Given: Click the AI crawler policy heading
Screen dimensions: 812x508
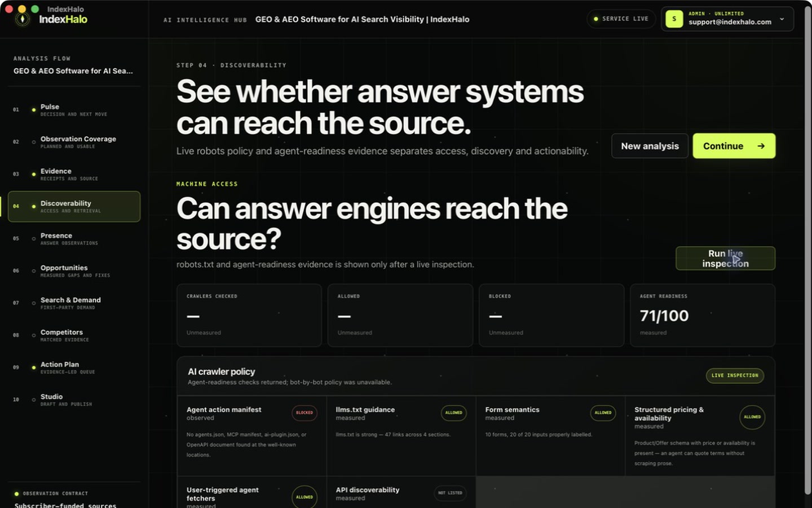Looking at the screenshot, I should point(221,371).
